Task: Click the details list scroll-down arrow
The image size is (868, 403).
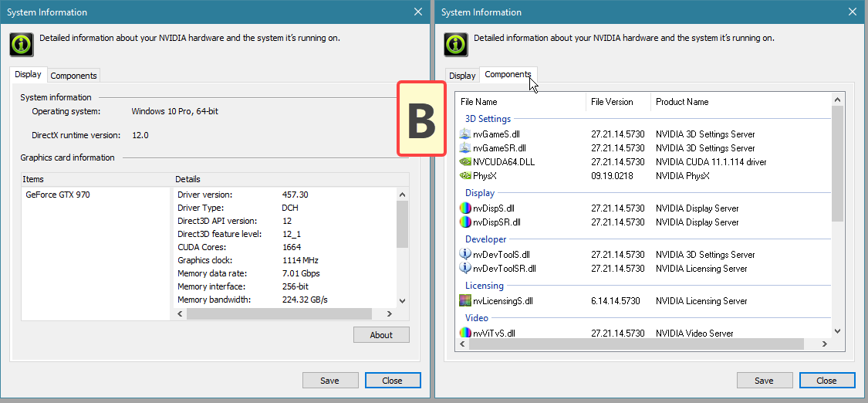Action: coord(403,300)
